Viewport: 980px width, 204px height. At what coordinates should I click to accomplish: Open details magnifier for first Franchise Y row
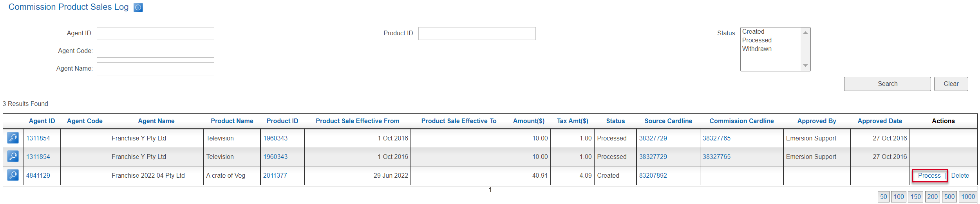13,138
